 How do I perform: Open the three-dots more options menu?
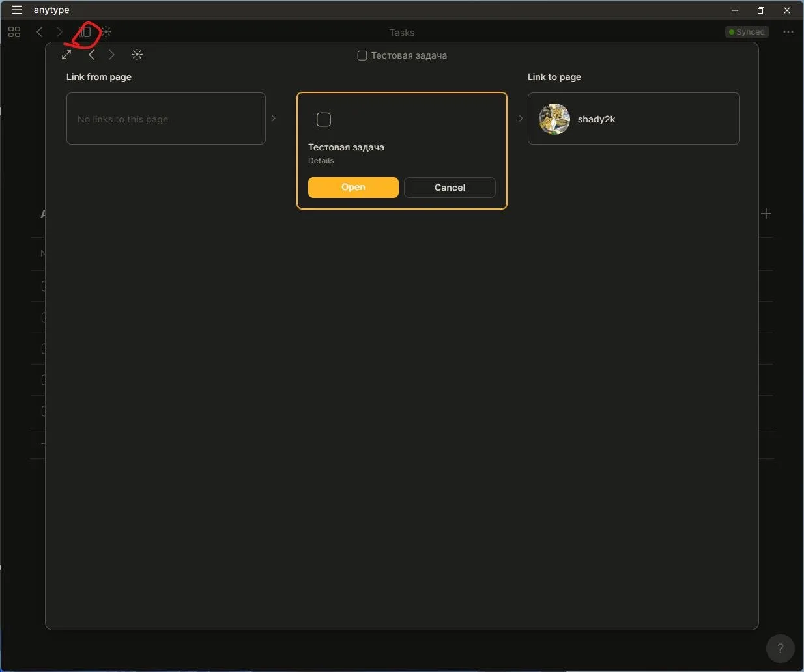(788, 32)
